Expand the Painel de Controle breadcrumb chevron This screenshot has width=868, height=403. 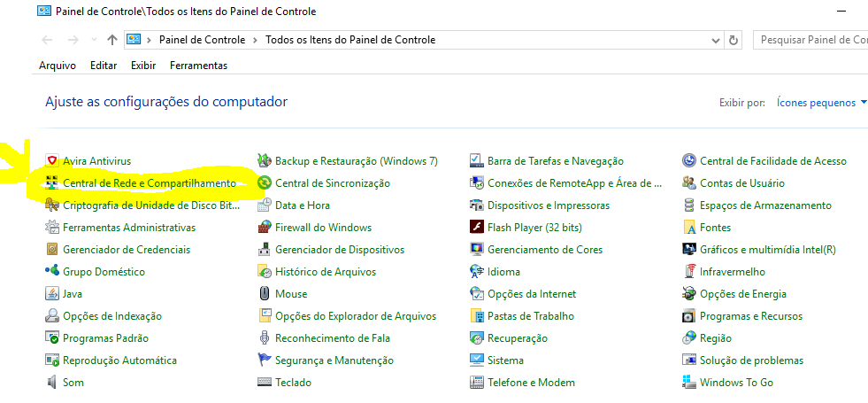point(255,40)
